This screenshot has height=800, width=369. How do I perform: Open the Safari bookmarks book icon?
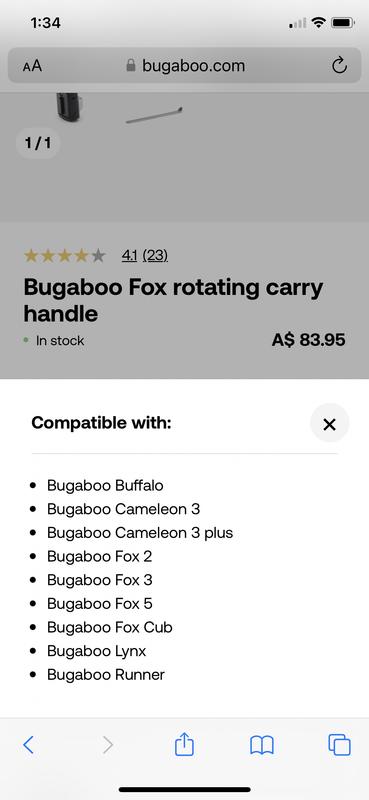click(x=262, y=745)
